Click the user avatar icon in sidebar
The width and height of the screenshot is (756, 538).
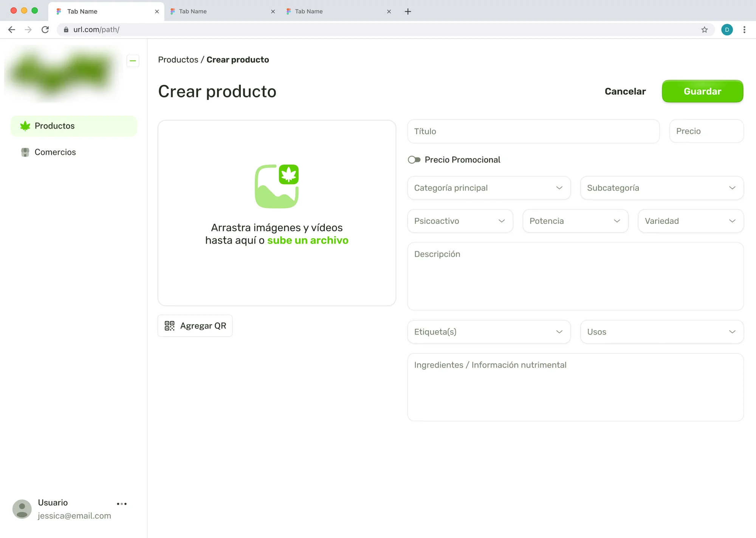22,509
